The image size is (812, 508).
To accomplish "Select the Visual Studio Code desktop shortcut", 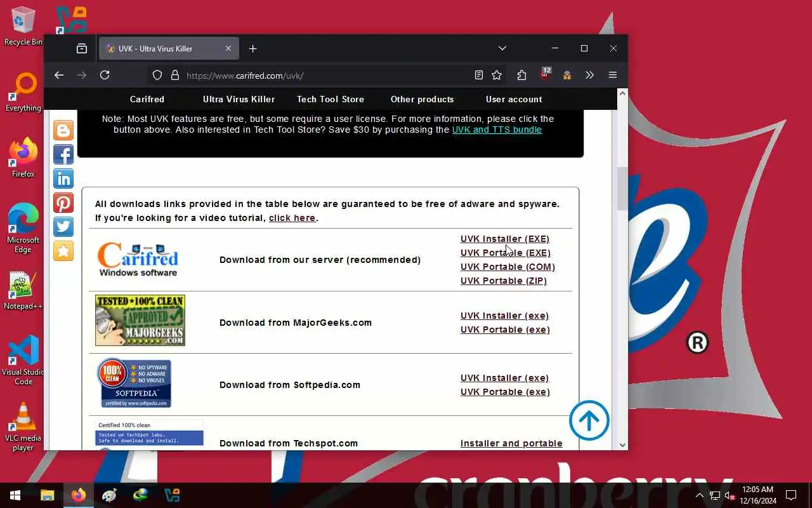I will click(23, 361).
